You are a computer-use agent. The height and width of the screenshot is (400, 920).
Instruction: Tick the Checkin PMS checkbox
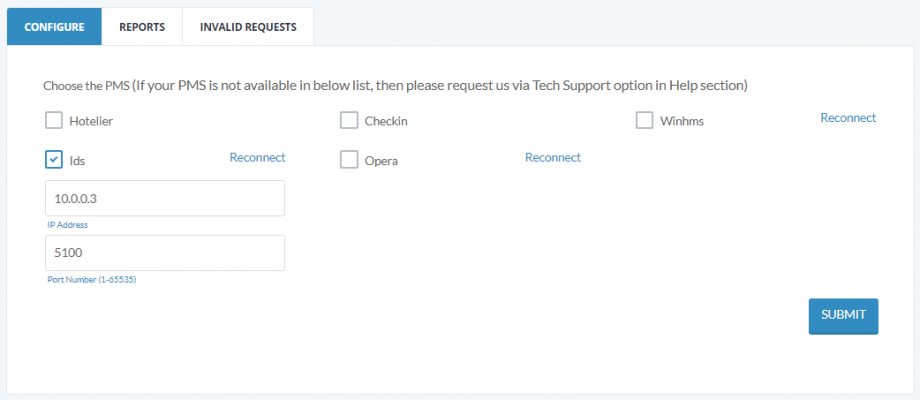click(349, 121)
